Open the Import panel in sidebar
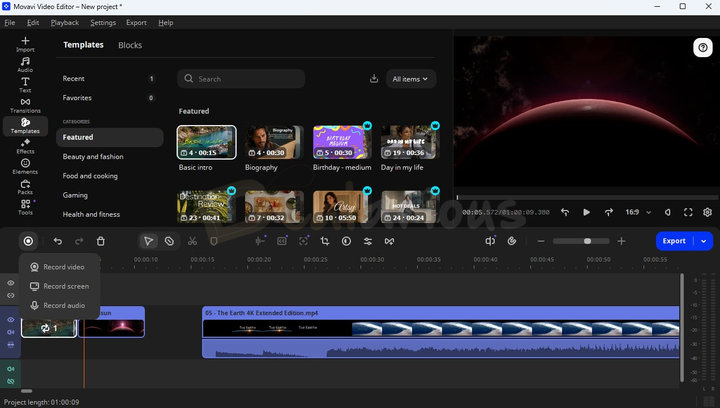 (25, 44)
